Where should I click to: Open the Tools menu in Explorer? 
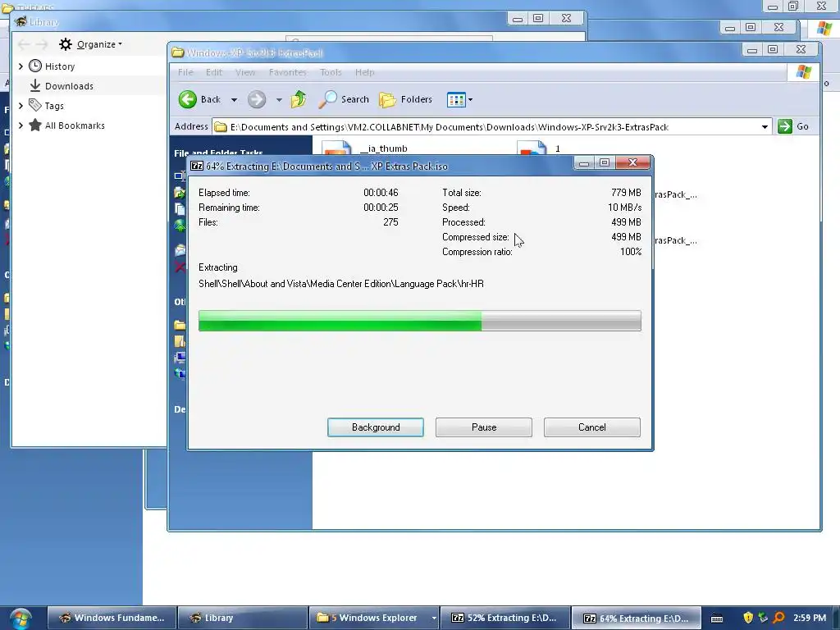[x=331, y=72]
